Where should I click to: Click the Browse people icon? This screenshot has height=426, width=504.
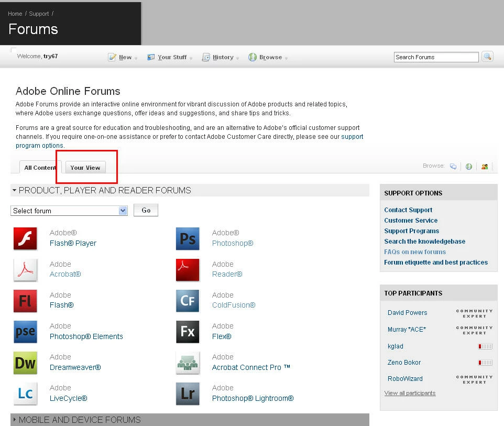[485, 166]
